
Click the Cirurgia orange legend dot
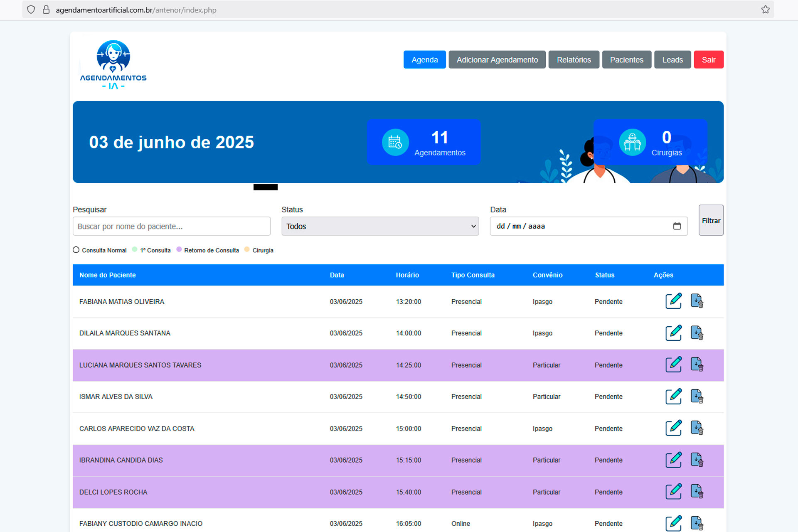pyautogui.click(x=247, y=249)
